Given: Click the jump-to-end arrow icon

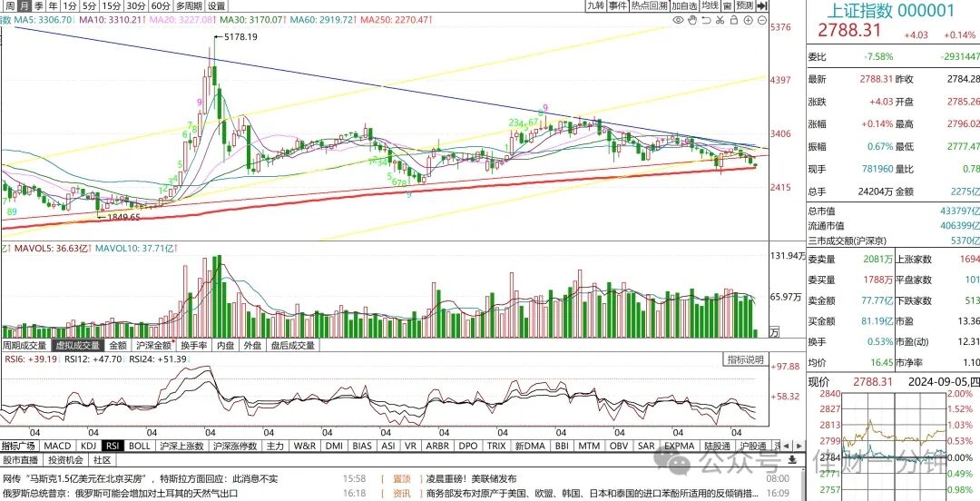Looking at the screenshot, I should click(x=762, y=5).
